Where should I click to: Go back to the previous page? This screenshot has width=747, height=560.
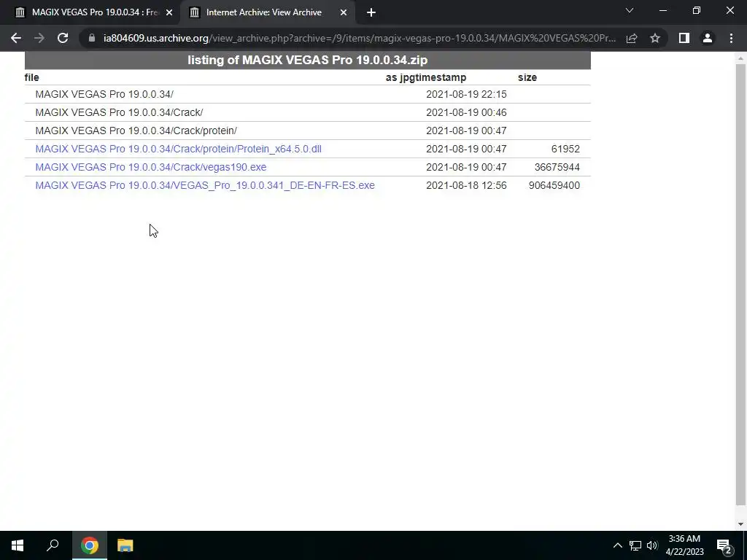16,38
